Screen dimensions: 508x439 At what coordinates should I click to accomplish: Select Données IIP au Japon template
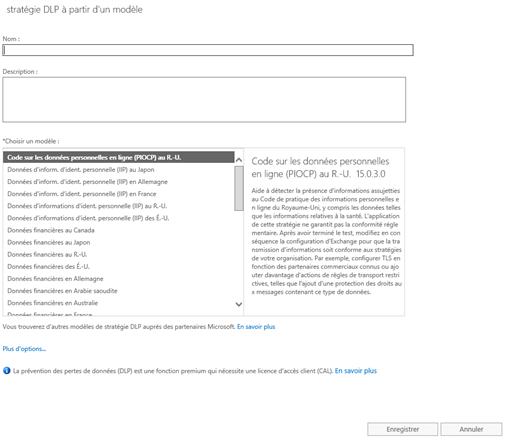click(119, 170)
